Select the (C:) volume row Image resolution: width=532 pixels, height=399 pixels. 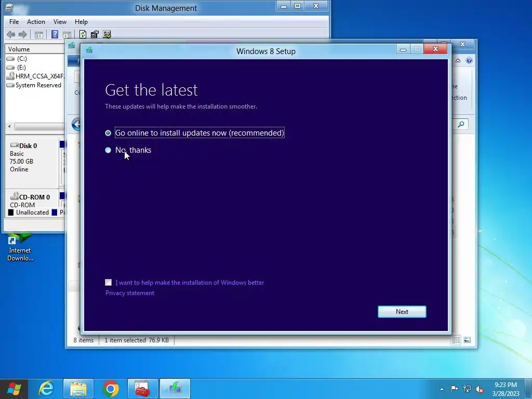(x=35, y=59)
